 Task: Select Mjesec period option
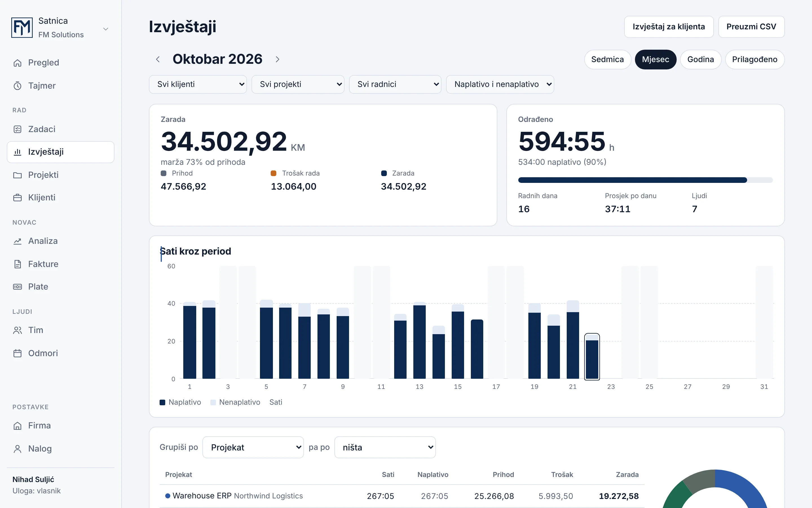(655, 60)
